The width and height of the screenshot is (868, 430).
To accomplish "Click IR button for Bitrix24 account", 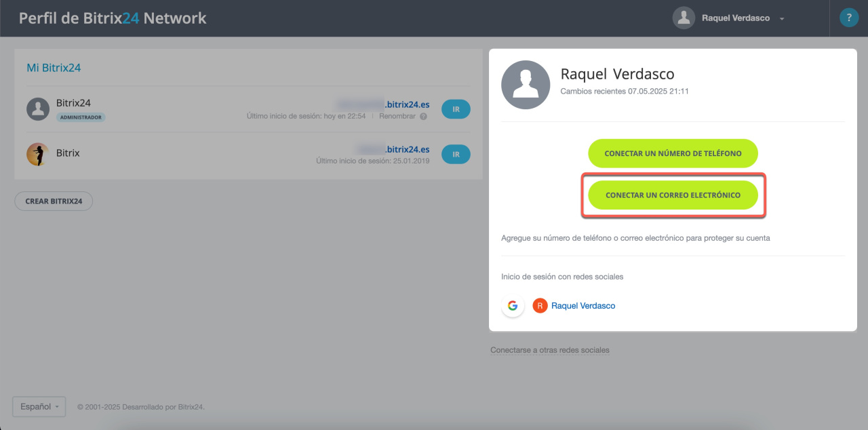I will [x=456, y=109].
